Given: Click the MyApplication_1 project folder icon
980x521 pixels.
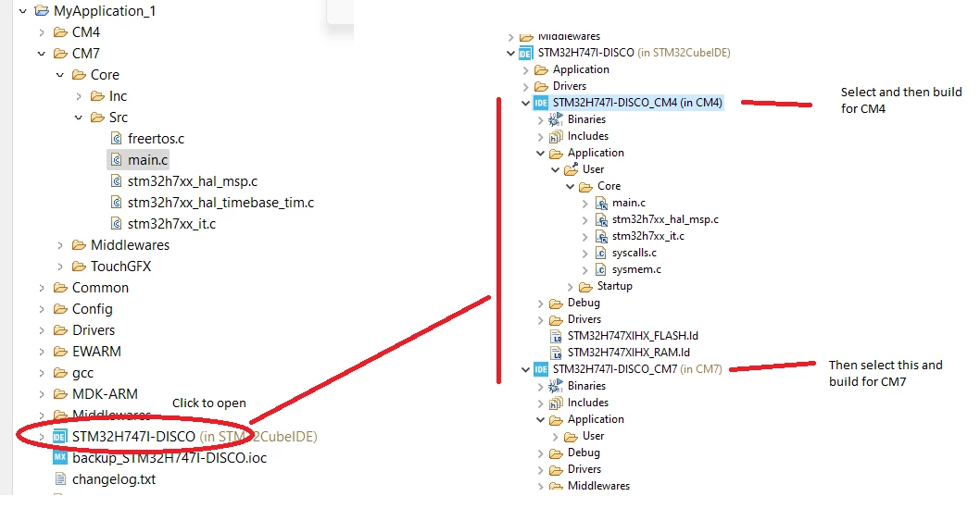Looking at the screenshot, I should point(42,10).
